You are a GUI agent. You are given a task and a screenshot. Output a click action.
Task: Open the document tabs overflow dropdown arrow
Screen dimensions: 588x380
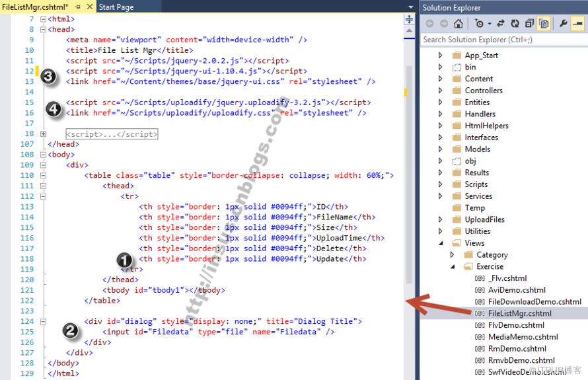point(411,7)
